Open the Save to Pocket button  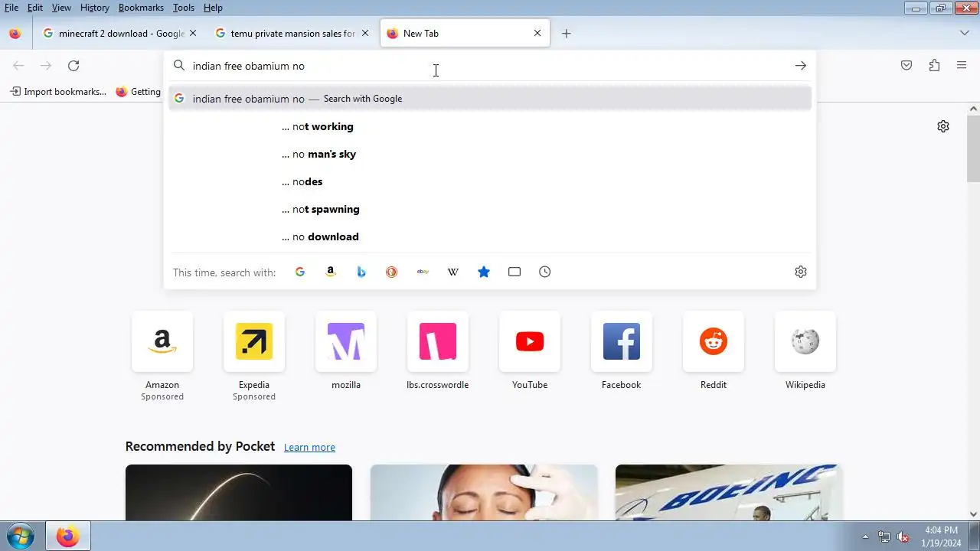point(906,66)
